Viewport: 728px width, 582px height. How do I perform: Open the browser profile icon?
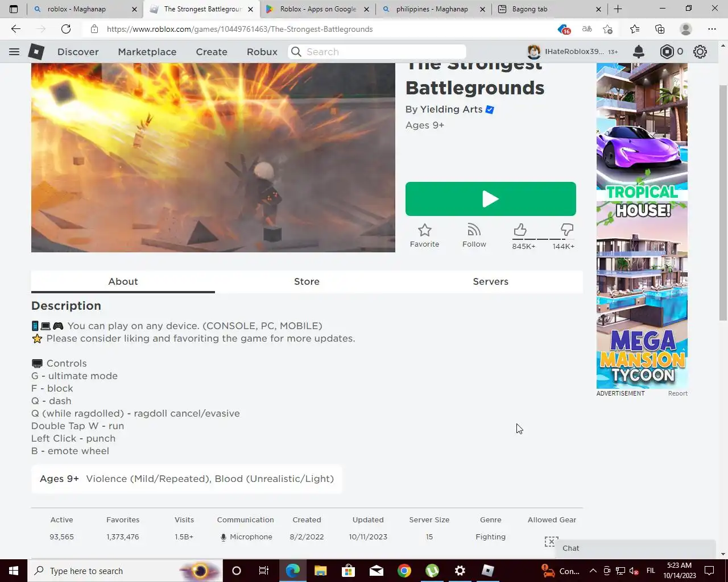point(686,29)
